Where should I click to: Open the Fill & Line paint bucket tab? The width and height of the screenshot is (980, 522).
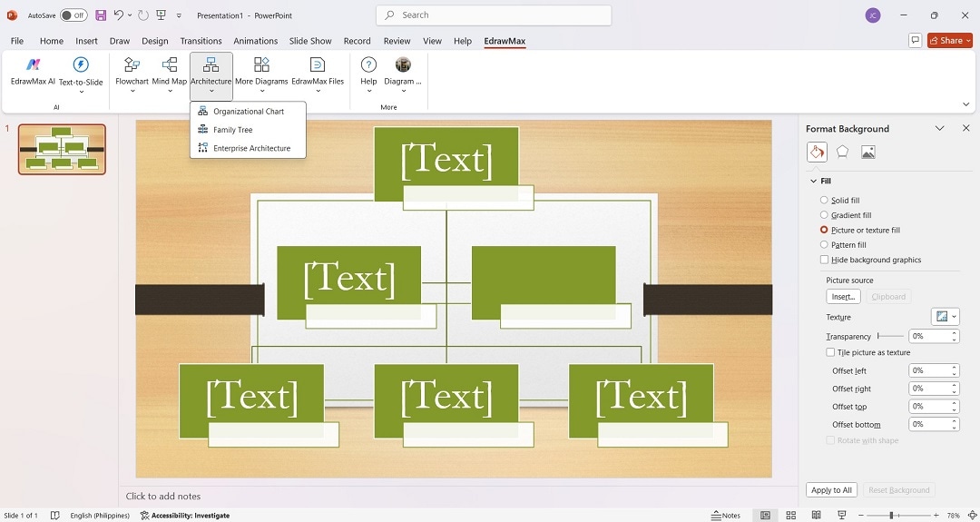click(x=817, y=152)
